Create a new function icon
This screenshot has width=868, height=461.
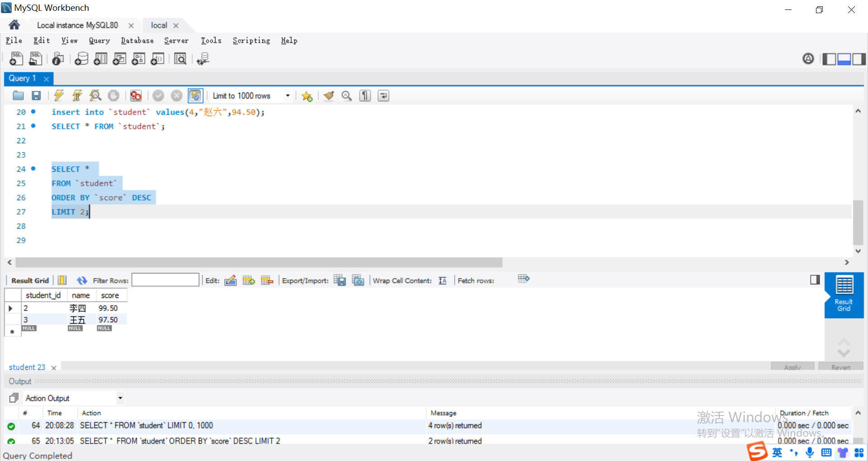(x=157, y=59)
